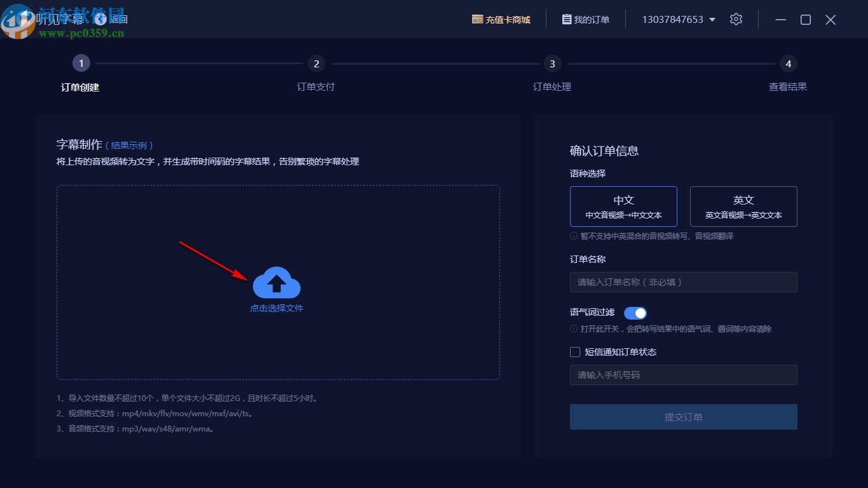Select step 1 订单创建
This screenshot has width=868, height=488.
tap(81, 74)
